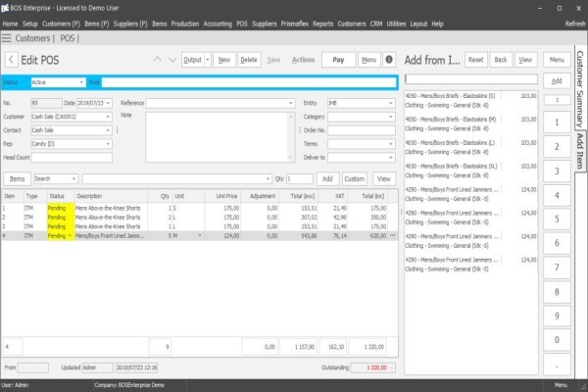Click the POS breadcrumb
The image size is (588, 392).
click(68, 38)
